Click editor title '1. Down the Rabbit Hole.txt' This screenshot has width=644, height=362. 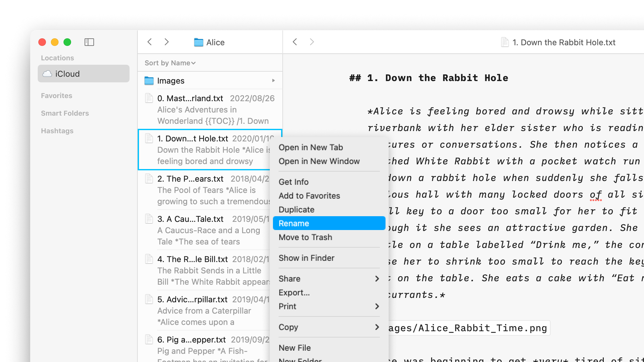click(564, 42)
